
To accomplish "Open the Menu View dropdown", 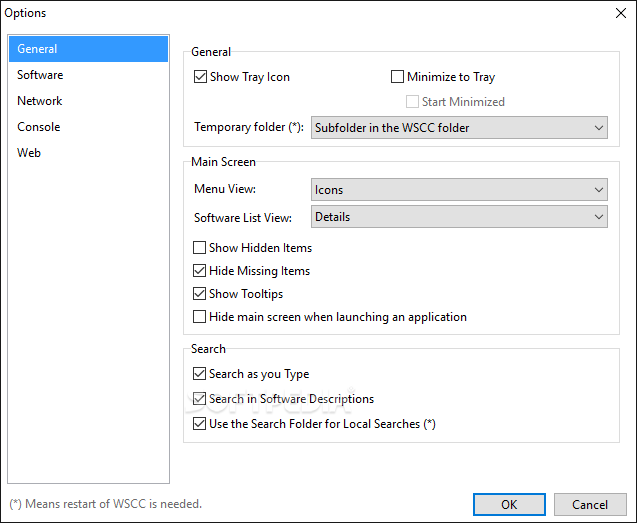I will (460, 190).
